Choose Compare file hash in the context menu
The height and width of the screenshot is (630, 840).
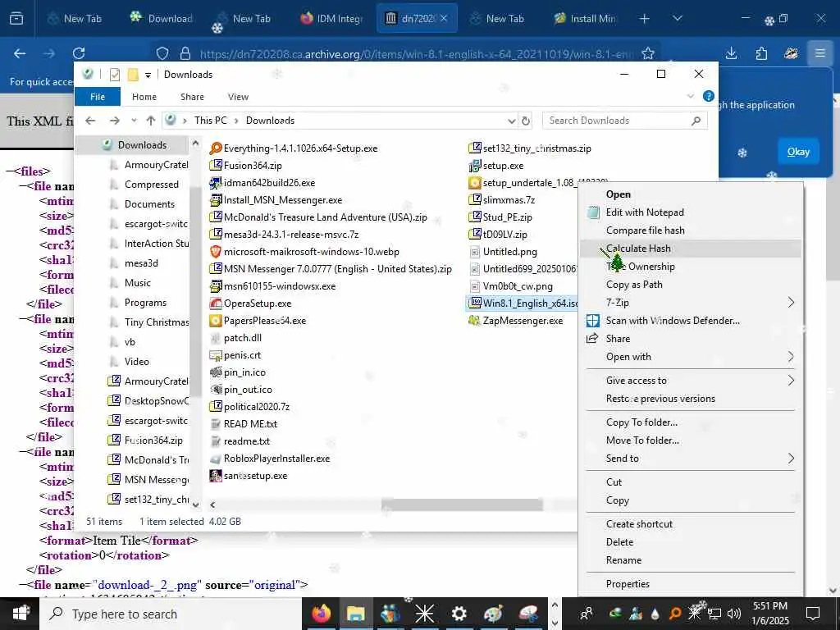tap(691, 231)
